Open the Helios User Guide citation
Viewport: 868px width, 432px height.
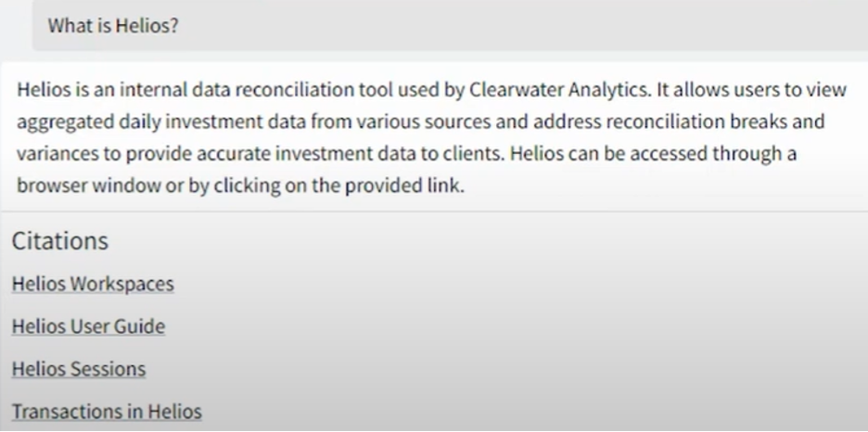click(x=88, y=326)
